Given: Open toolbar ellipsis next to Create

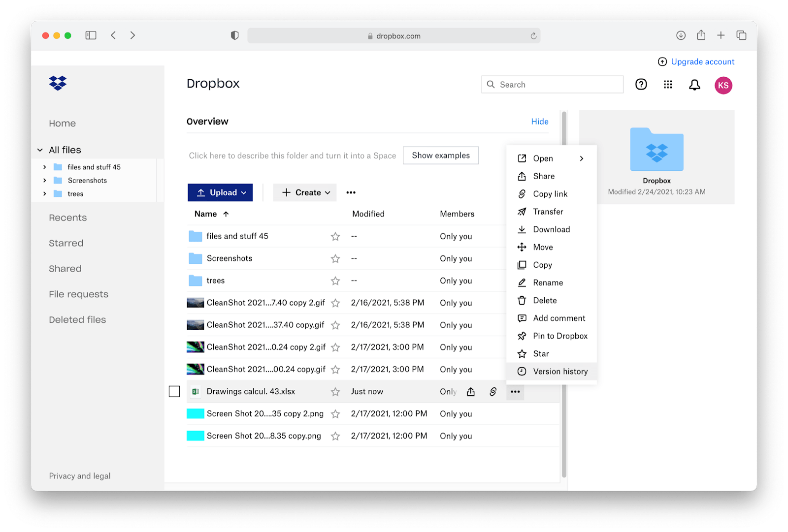Looking at the screenshot, I should click(x=351, y=192).
